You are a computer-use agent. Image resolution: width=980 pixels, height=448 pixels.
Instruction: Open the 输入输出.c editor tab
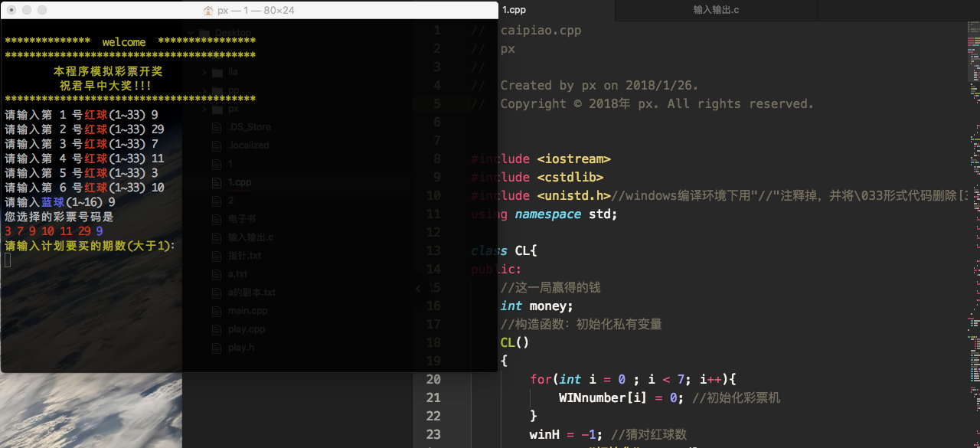[x=716, y=10]
